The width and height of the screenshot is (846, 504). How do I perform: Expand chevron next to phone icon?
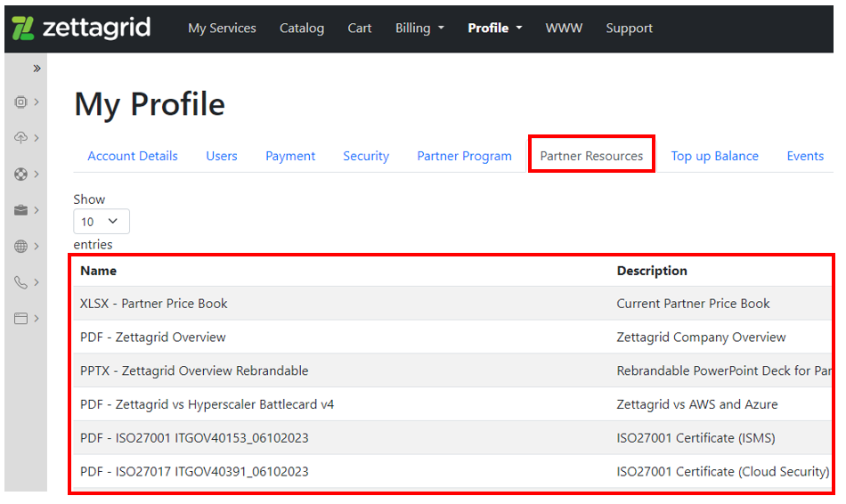(37, 282)
